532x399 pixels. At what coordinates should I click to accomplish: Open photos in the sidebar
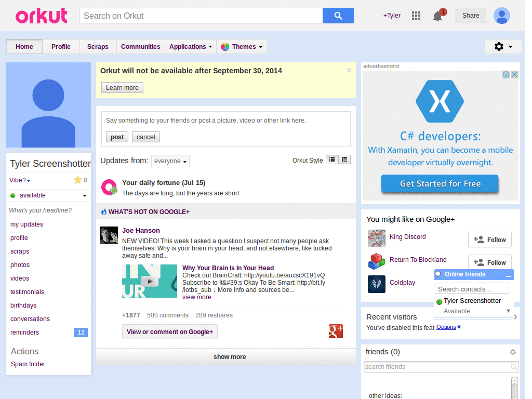20,265
